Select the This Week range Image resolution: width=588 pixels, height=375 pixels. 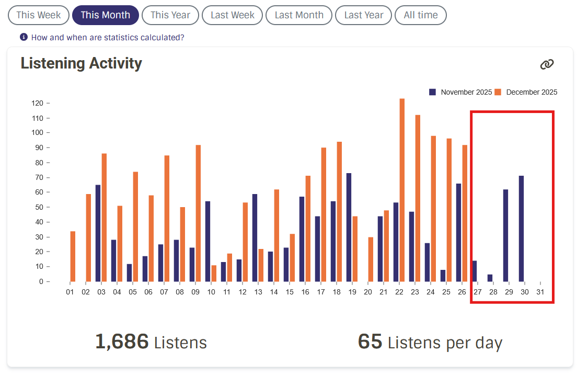point(38,15)
